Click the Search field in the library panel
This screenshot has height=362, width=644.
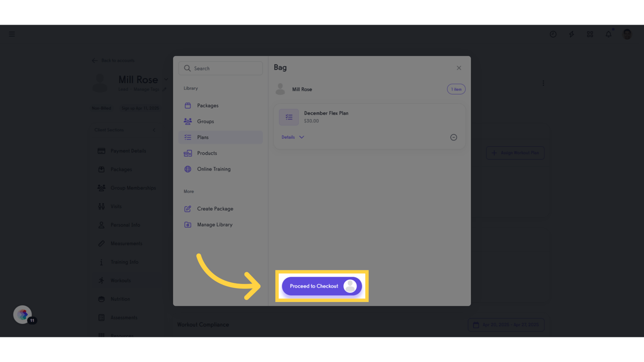click(x=221, y=68)
